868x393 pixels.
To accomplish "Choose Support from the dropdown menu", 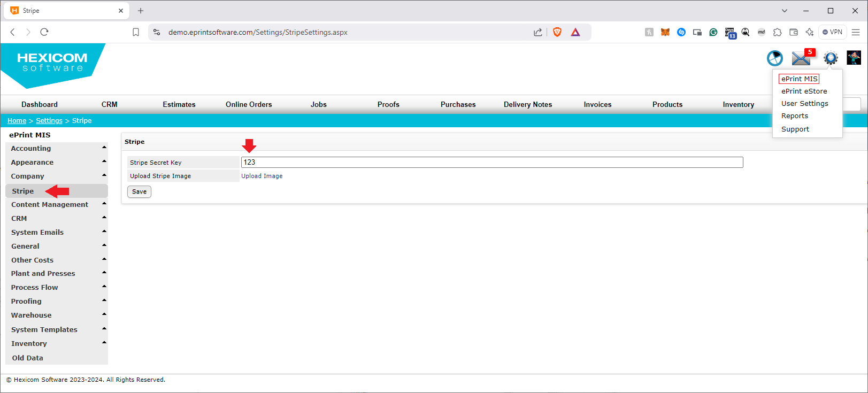I will click(x=795, y=129).
